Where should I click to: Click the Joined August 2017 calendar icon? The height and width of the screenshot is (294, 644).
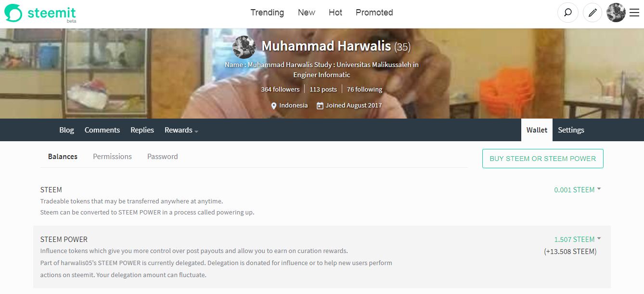click(320, 106)
